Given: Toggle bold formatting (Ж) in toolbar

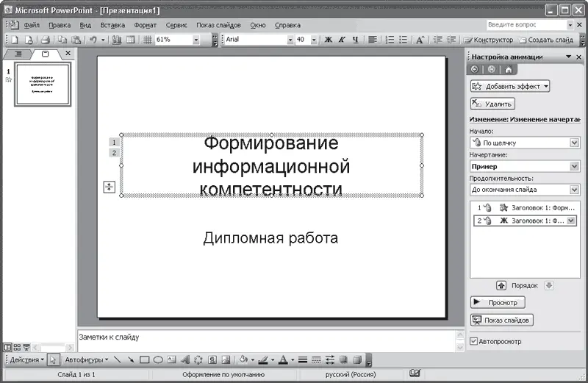Looking at the screenshot, I should point(329,40).
